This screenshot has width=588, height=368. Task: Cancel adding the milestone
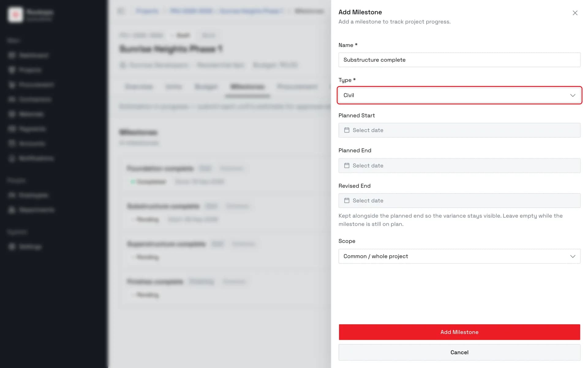coord(459,352)
